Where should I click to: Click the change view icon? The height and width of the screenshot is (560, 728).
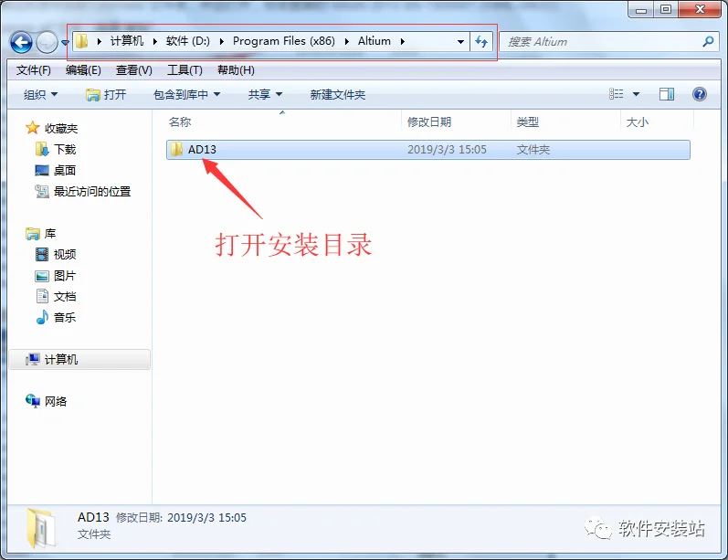coord(617,94)
